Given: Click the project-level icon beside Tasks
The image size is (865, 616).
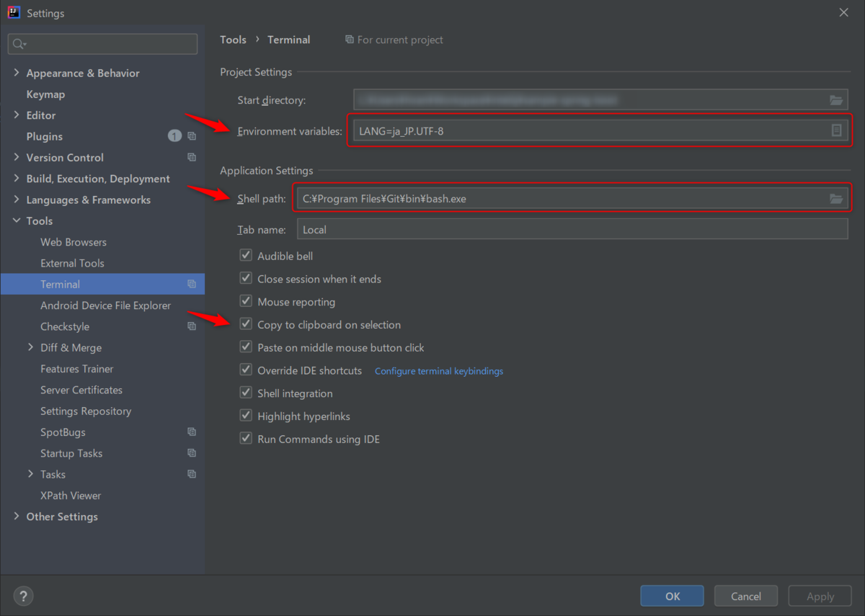Looking at the screenshot, I should pyautogui.click(x=192, y=474).
